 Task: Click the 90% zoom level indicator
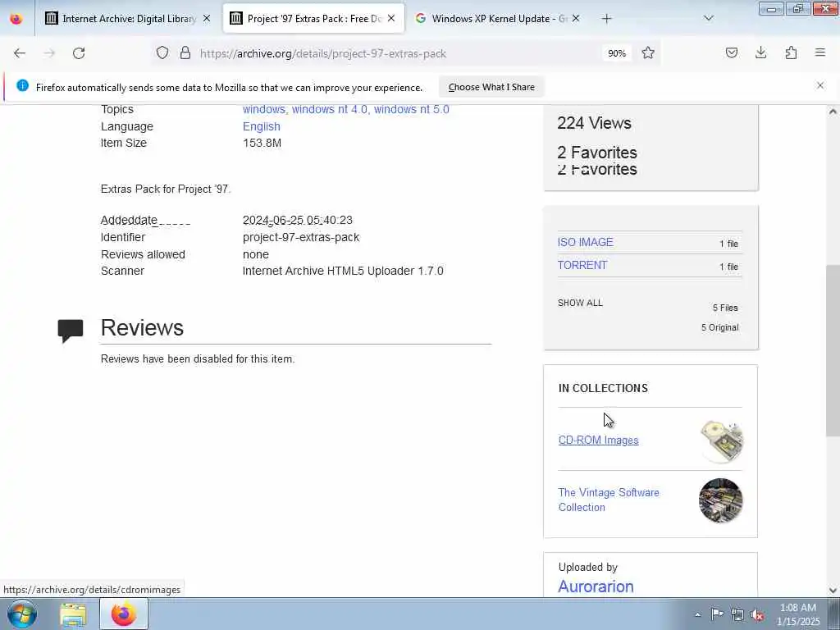click(617, 53)
